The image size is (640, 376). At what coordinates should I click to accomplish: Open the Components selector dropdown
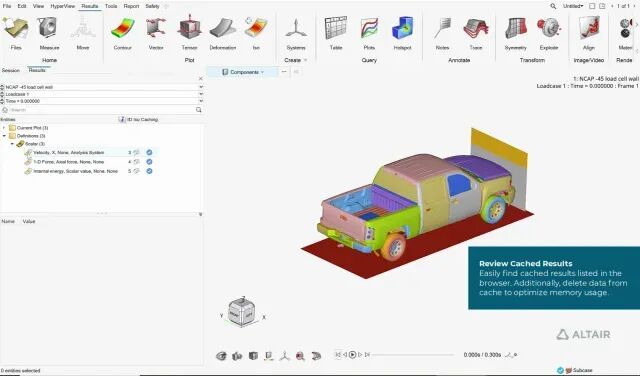tap(243, 72)
